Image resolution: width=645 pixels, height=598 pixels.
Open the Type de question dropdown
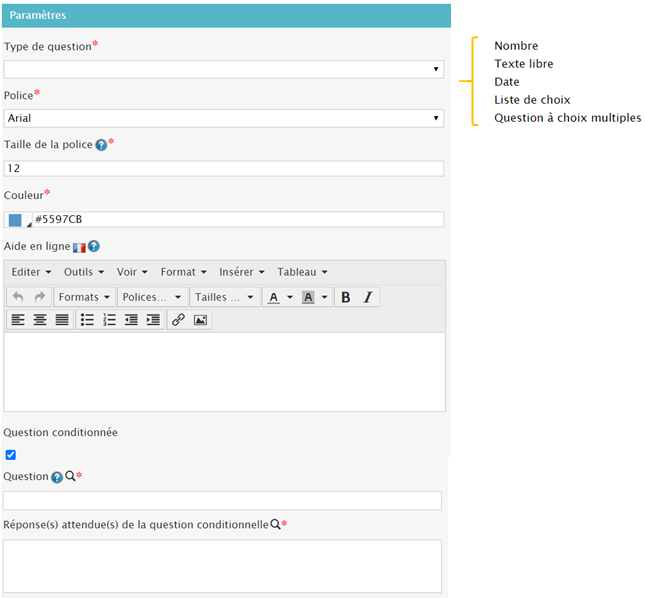coord(224,69)
